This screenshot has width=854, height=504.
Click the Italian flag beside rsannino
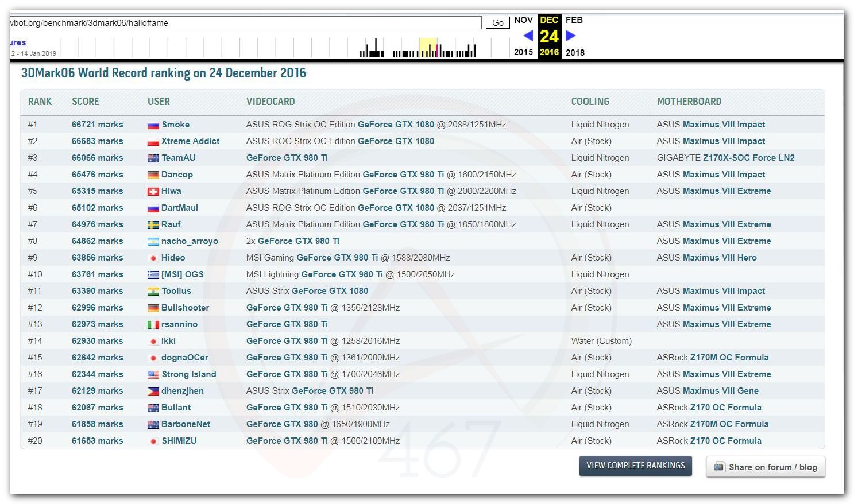pyautogui.click(x=153, y=325)
